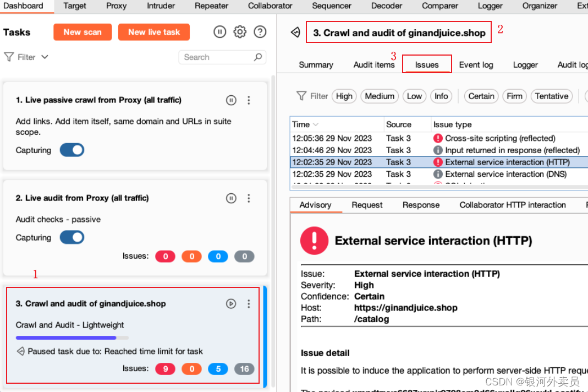
Task: Toggle the Certain confidence filter
Action: pyautogui.click(x=481, y=96)
